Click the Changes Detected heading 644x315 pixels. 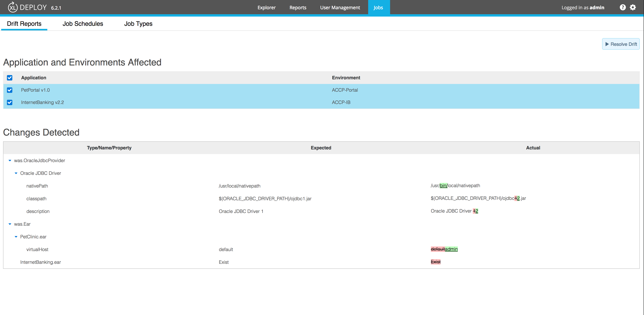[x=41, y=132]
